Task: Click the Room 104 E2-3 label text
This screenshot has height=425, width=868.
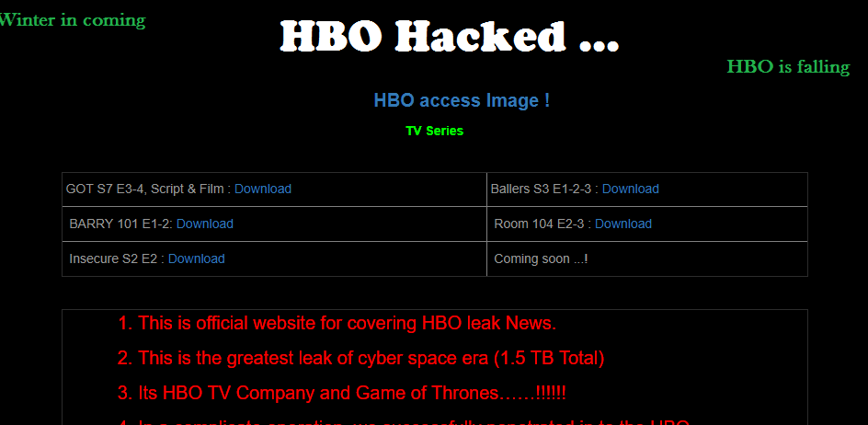Action: (x=542, y=224)
